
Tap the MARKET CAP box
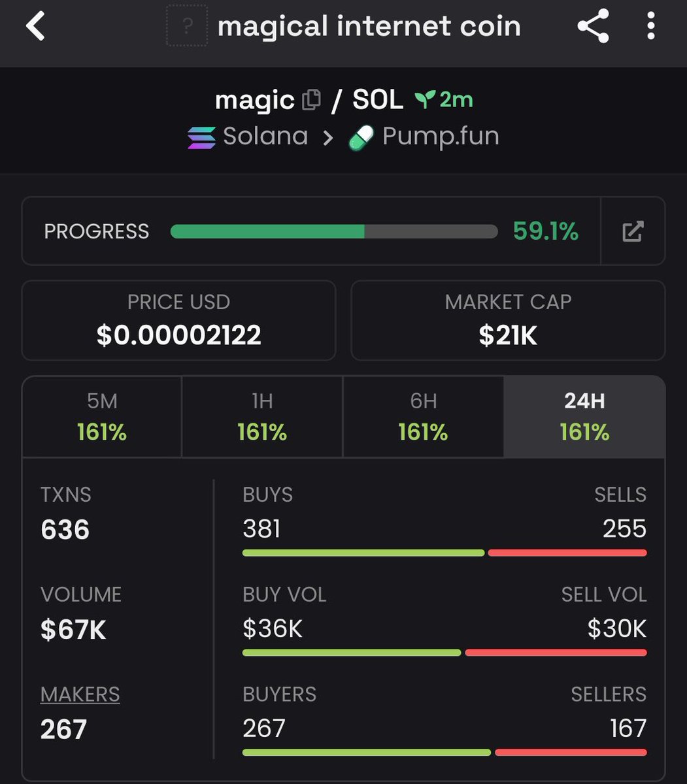[508, 320]
